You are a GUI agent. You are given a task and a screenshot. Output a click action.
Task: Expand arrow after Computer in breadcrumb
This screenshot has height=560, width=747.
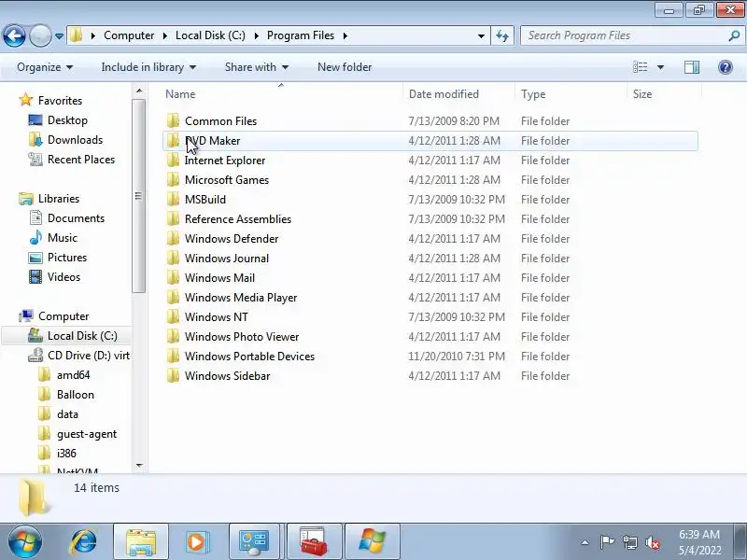(165, 35)
